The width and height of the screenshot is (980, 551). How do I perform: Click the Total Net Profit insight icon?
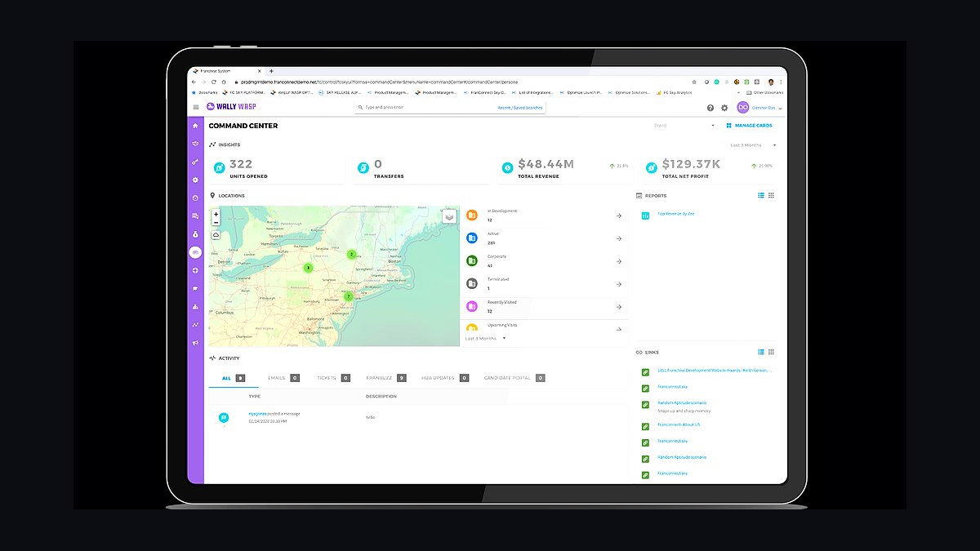(651, 167)
